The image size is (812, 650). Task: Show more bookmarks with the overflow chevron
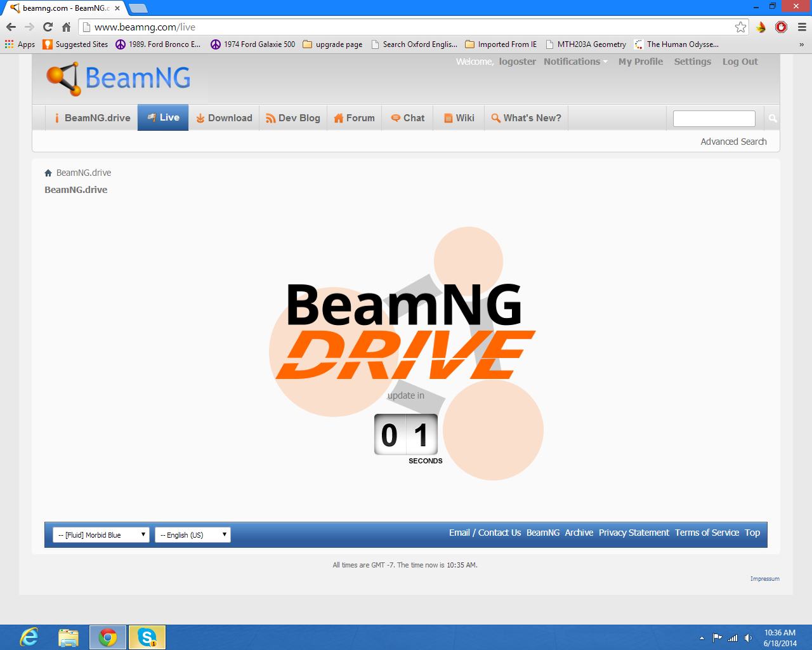[x=801, y=44]
